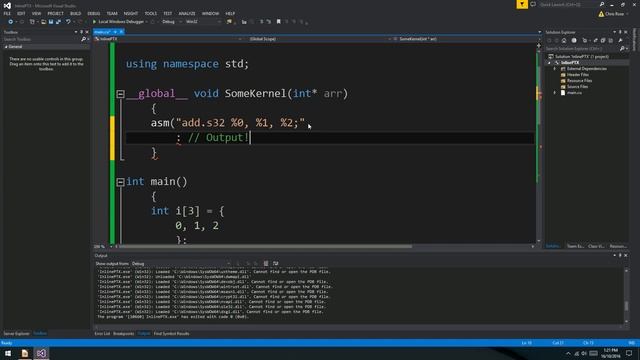Viewport: 640px width, 360px height.
Task: Click the Navigate Backward toolbar icon
Action: tap(11, 22)
